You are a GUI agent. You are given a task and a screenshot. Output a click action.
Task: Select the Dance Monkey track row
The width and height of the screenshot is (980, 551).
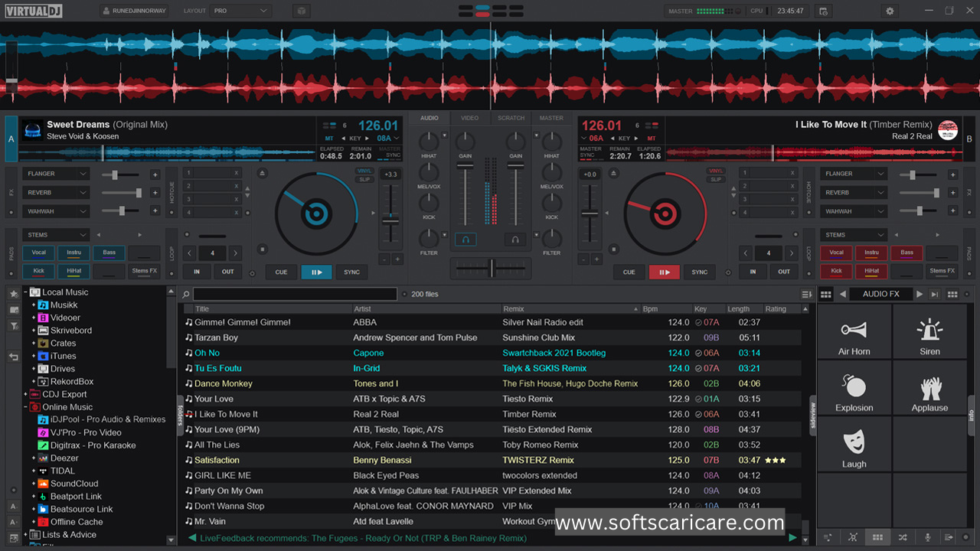pos(492,383)
